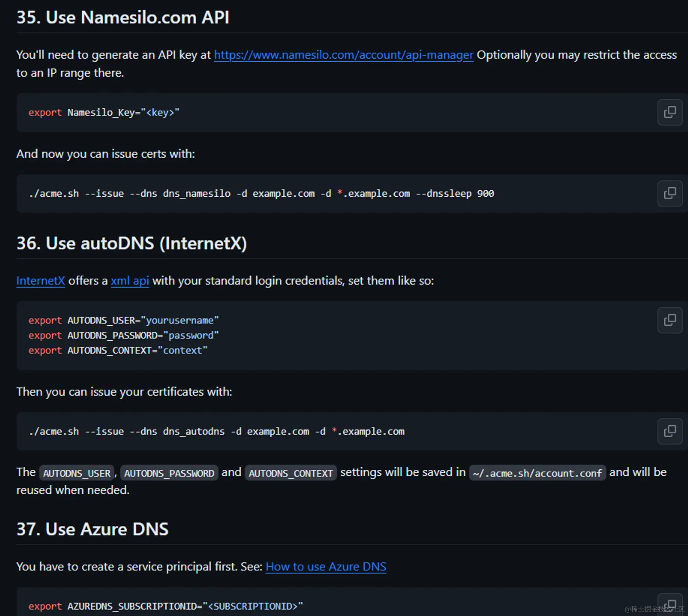Copy the dns_namesilo acme.sh issue command

click(x=670, y=193)
